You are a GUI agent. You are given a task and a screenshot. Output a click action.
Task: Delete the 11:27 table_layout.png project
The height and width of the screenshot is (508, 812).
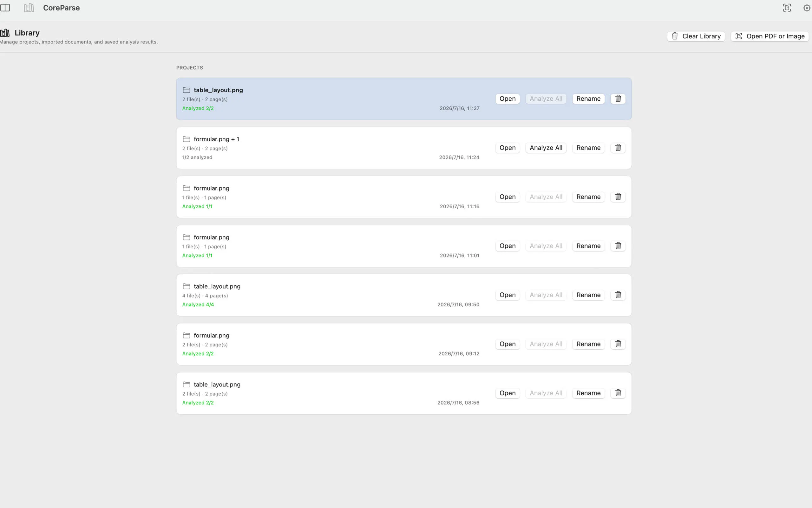coord(618,99)
